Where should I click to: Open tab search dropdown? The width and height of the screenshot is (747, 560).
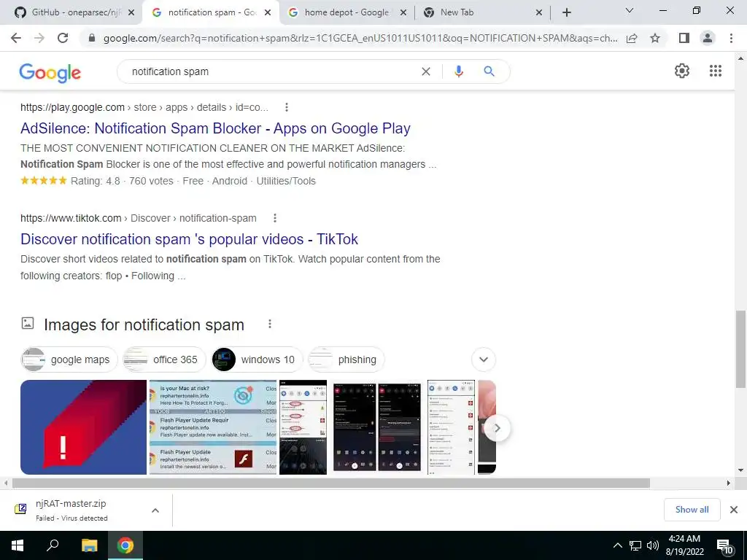coord(630,10)
